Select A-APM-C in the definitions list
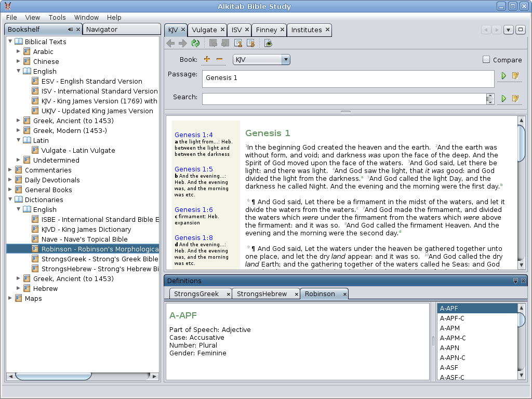The width and height of the screenshot is (532, 399). [x=453, y=338]
